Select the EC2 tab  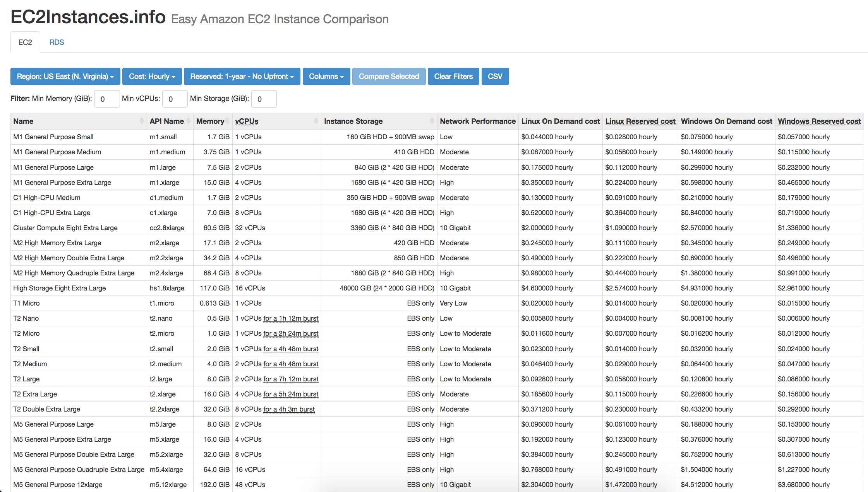pos(25,42)
